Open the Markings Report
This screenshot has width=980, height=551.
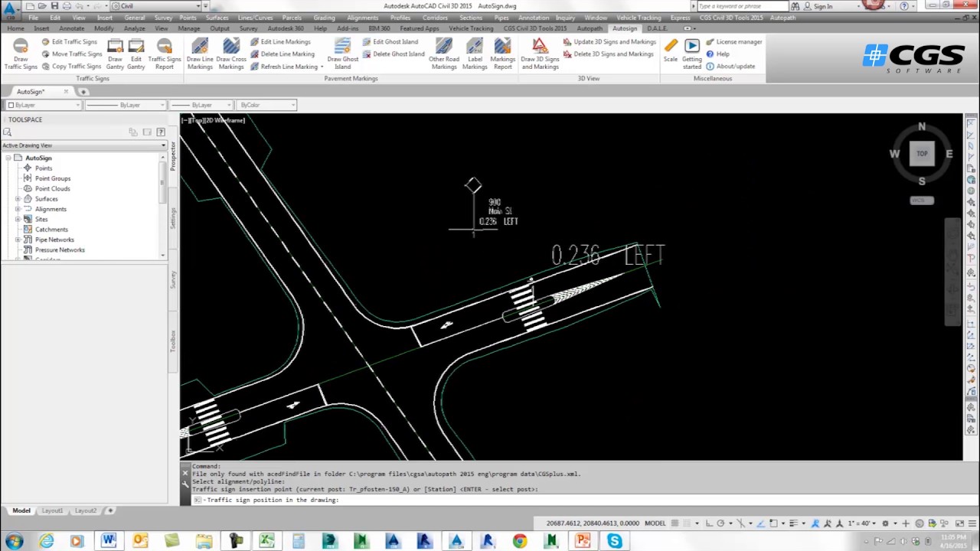point(502,54)
